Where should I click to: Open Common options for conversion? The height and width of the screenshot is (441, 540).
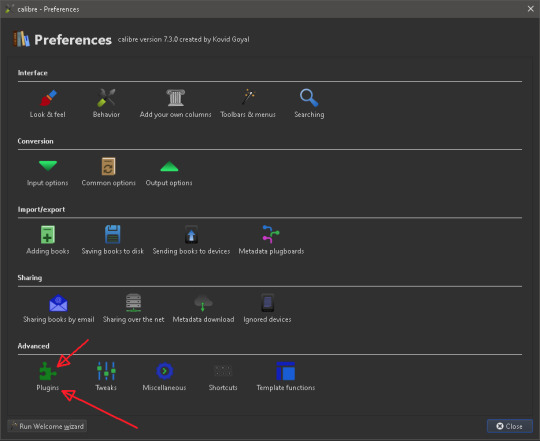click(108, 173)
